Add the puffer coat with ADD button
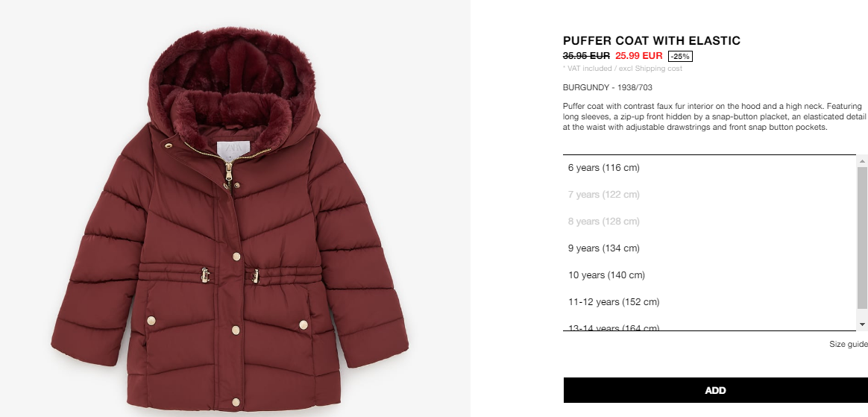The image size is (868, 417). tap(715, 390)
